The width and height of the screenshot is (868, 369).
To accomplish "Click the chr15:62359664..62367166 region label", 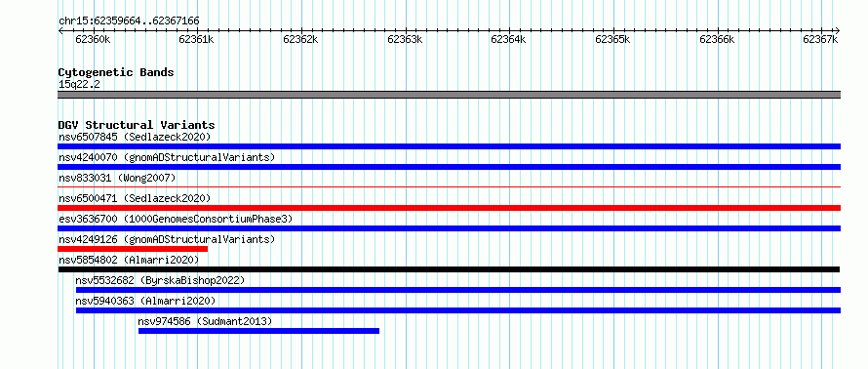I will (x=129, y=21).
